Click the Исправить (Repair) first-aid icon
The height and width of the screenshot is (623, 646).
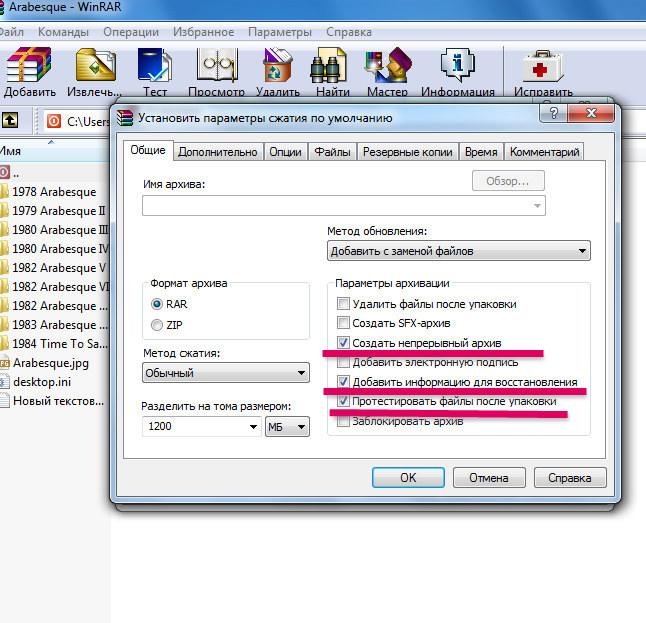pyautogui.click(x=543, y=66)
